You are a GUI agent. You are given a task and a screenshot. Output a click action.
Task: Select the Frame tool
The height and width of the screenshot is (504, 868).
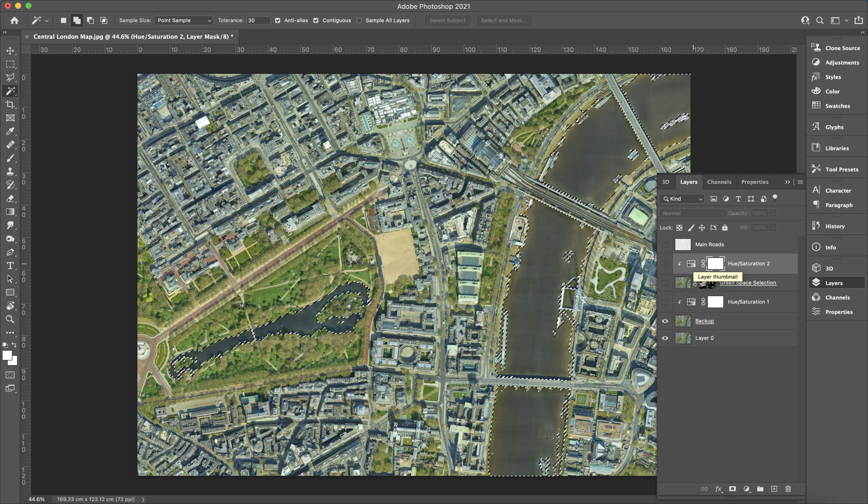coord(10,118)
